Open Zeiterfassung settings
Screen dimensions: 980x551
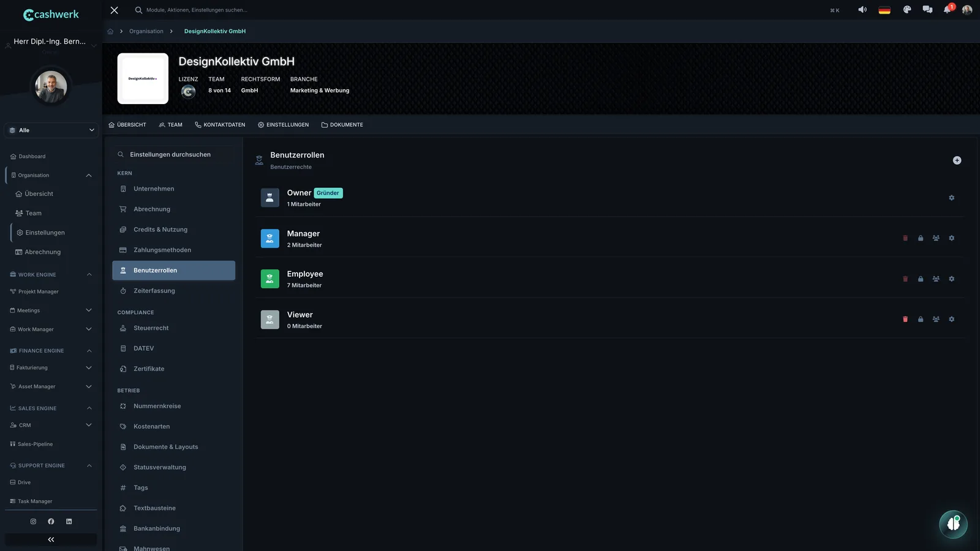pos(173,291)
